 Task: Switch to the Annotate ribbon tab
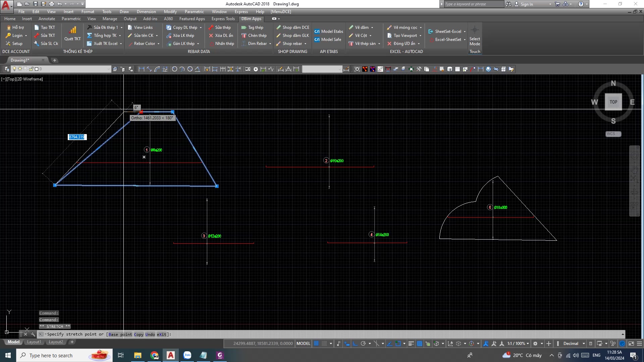[x=47, y=19]
